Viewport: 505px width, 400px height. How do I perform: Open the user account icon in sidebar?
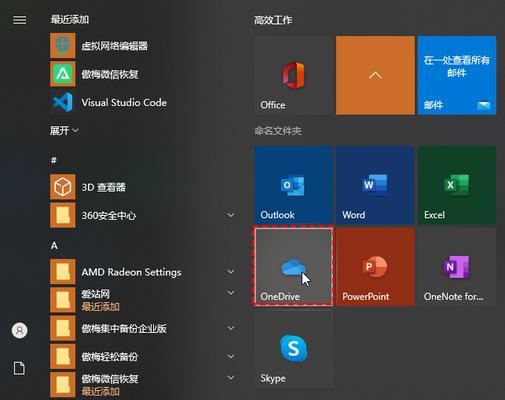[x=19, y=330]
